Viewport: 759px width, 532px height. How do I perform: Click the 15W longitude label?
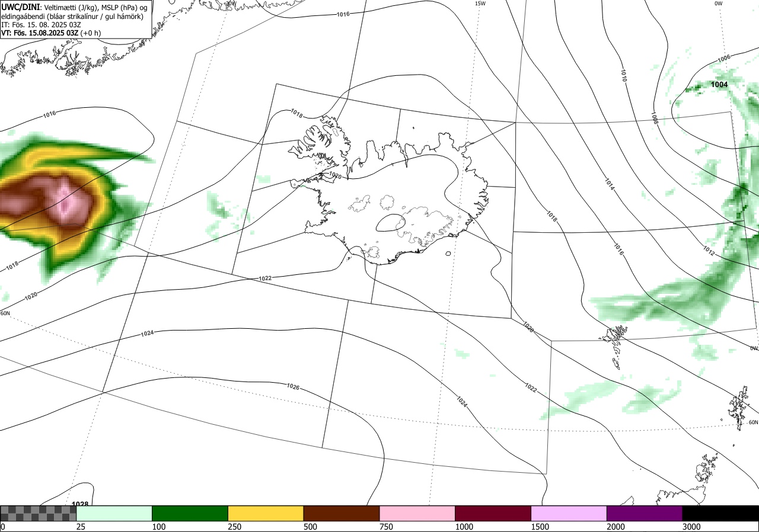point(480,4)
